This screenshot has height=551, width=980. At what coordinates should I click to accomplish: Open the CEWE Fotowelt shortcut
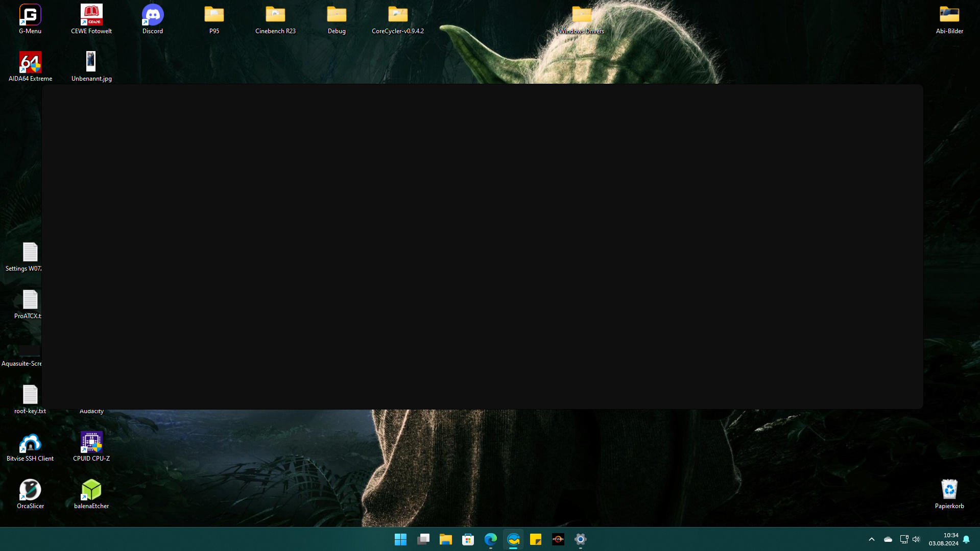point(91,15)
